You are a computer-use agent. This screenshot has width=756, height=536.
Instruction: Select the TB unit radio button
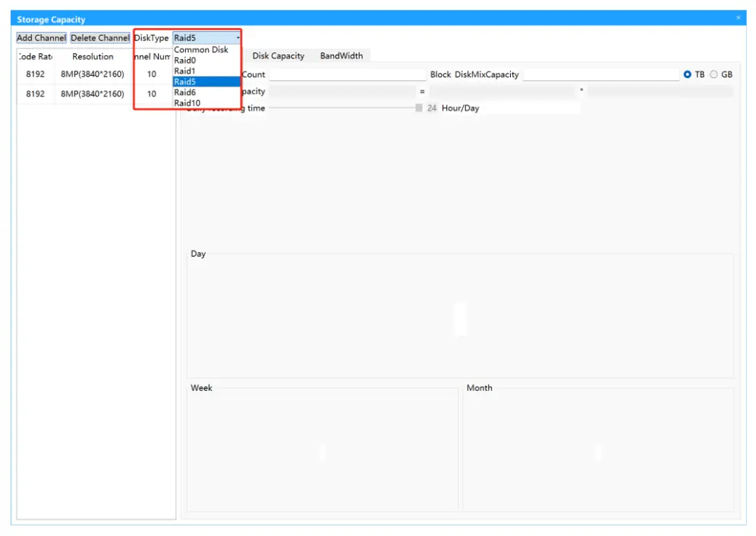tap(687, 74)
